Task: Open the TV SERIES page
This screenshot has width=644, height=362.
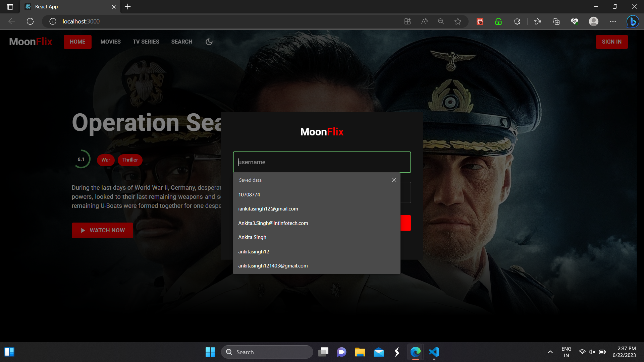Action: point(146,42)
